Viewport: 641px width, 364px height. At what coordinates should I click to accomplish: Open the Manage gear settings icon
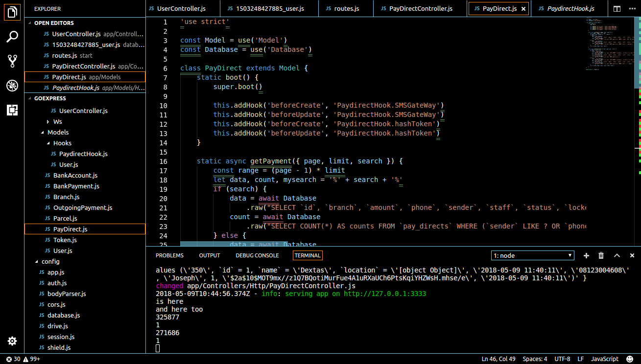(12, 341)
